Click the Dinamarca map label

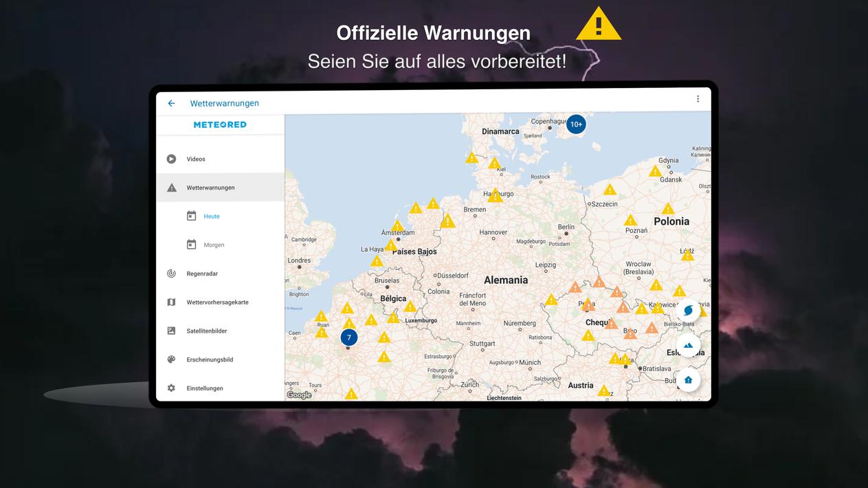click(x=500, y=131)
